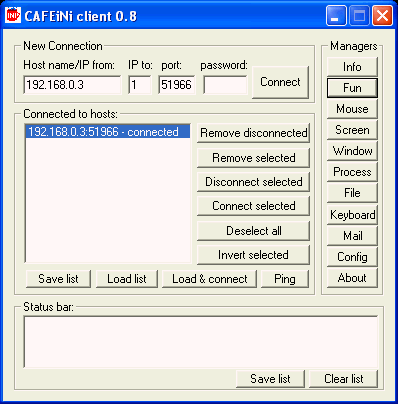398x404 pixels.
Task: Click inside the Status bar log area
Action: tap(201, 342)
